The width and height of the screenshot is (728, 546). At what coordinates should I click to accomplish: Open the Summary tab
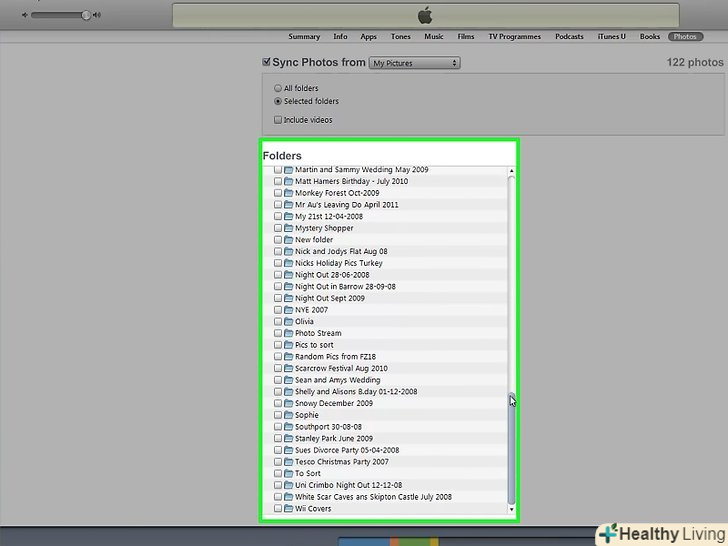(x=304, y=36)
